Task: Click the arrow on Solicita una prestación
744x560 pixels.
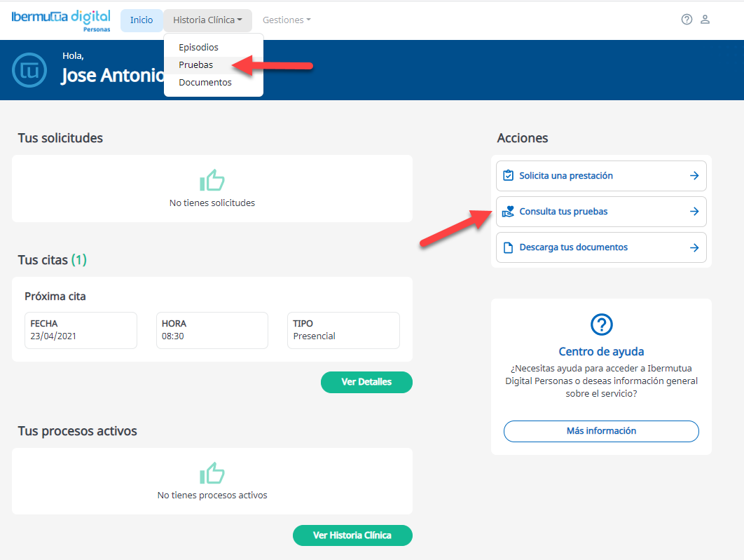Action: coord(694,176)
